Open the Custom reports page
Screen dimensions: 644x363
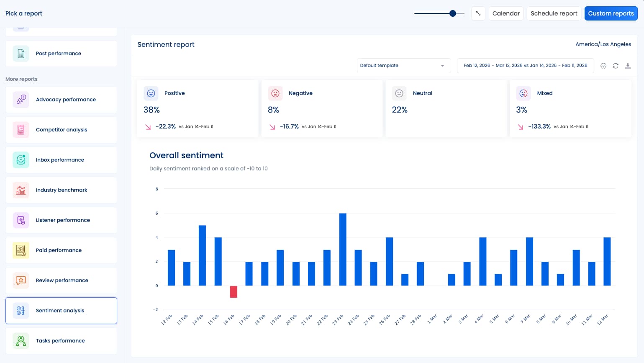pyautogui.click(x=611, y=13)
